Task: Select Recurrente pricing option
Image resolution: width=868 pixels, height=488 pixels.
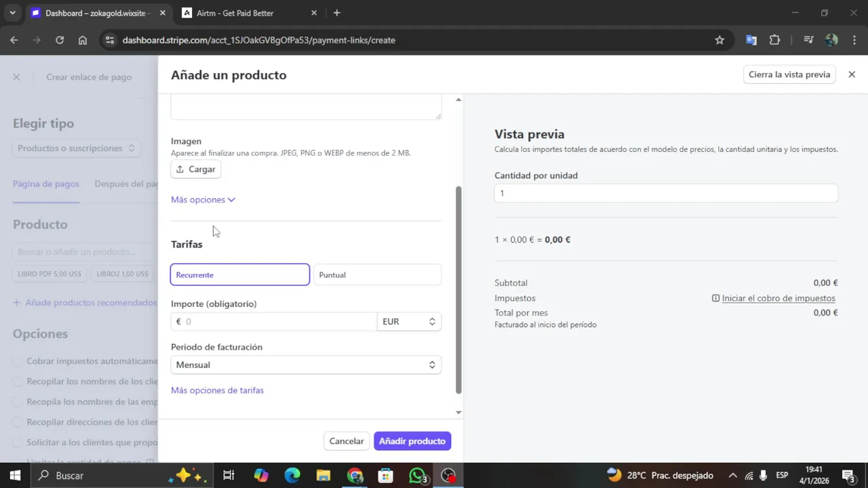Action: (240, 274)
